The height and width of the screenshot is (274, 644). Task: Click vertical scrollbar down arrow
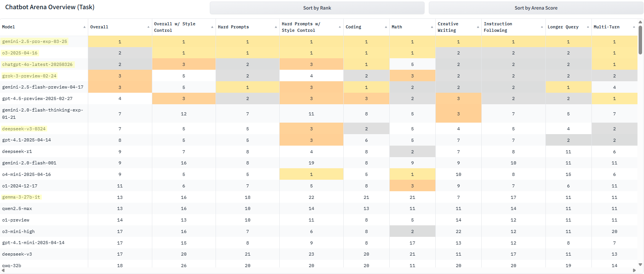[640, 264]
